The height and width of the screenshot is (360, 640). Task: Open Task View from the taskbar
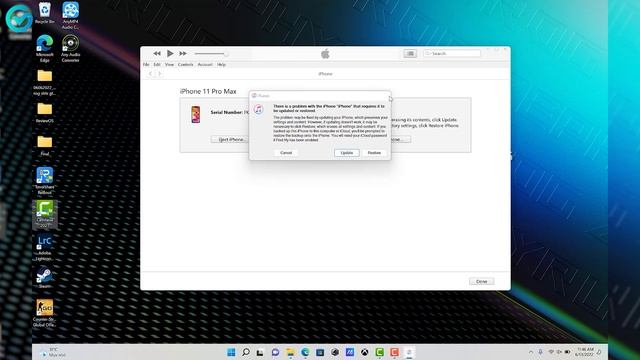pyautogui.click(x=260, y=352)
